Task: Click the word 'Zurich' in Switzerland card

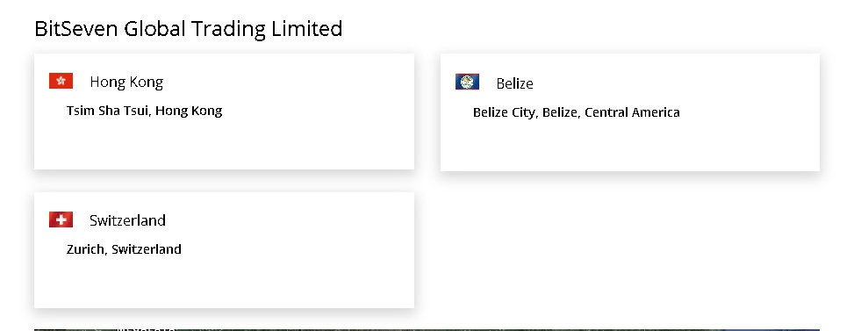Action: [85, 249]
